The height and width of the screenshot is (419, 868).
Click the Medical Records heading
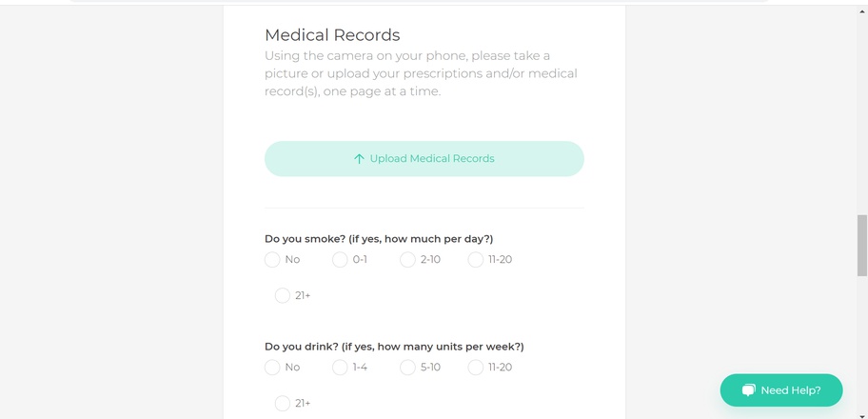point(332,35)
